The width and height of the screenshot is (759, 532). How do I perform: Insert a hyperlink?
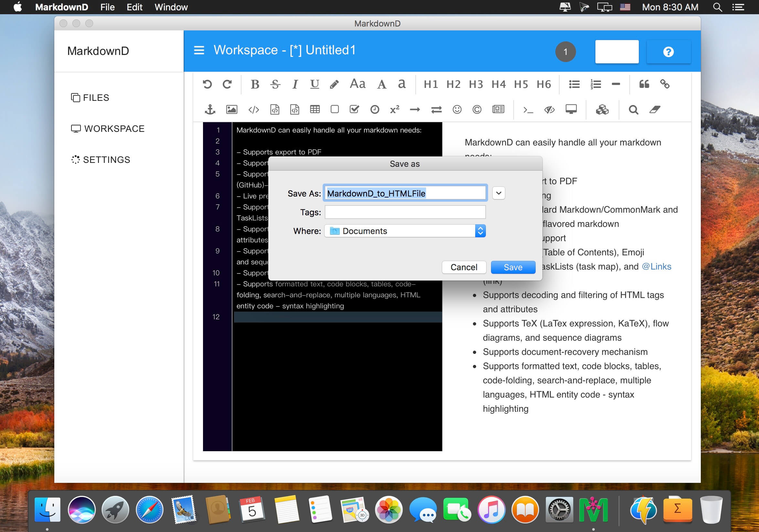pos(665,84)
